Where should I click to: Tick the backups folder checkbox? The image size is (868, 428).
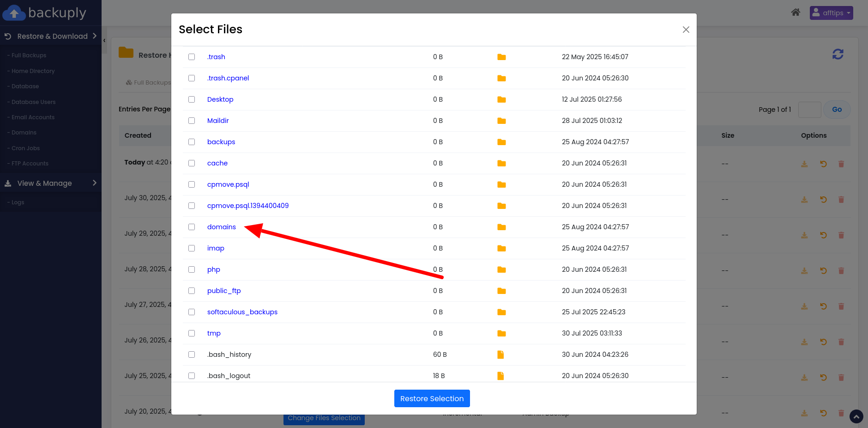pyautogui.click(x=192, y=142)
